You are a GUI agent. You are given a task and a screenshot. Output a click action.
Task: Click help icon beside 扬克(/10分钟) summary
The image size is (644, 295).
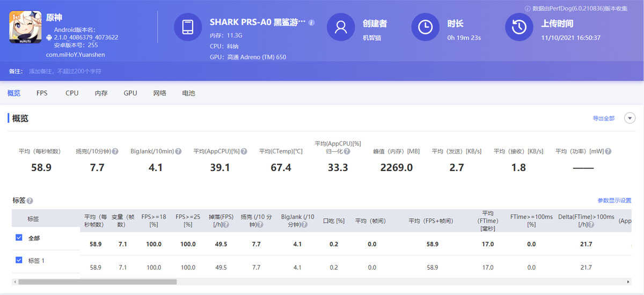pyautogui.click(x=115, y=152)
